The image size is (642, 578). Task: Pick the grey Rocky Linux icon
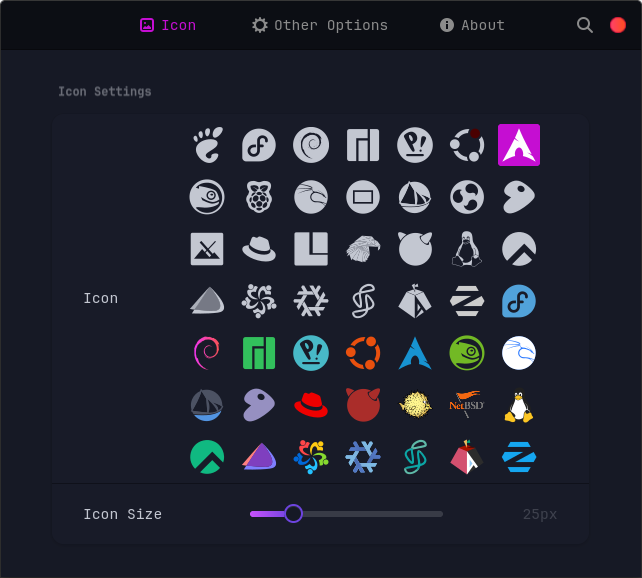pos(519,249)
